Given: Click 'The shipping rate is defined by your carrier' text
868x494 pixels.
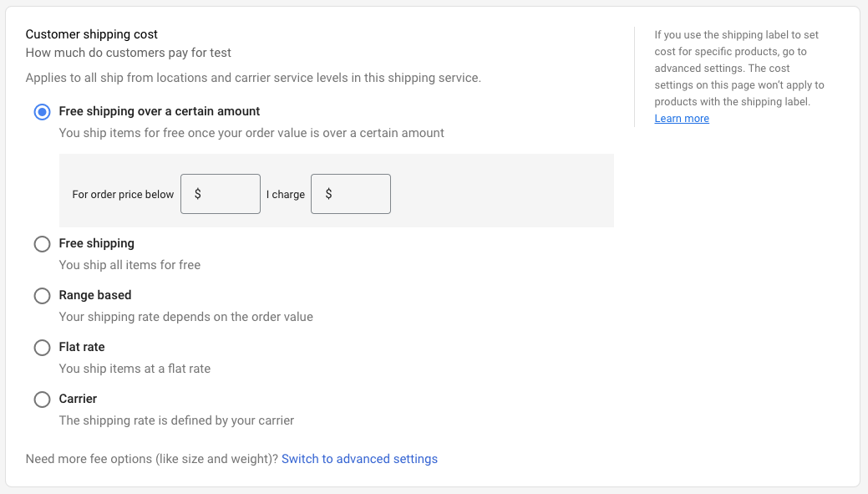Looking at the screenshot, I should (176, 420).
